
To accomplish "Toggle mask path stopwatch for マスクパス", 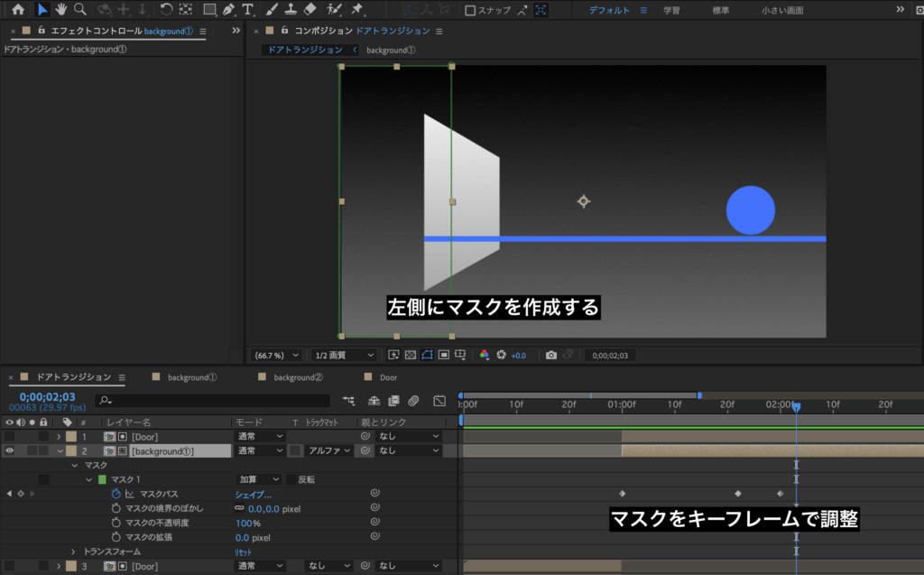I will (115, 494).
